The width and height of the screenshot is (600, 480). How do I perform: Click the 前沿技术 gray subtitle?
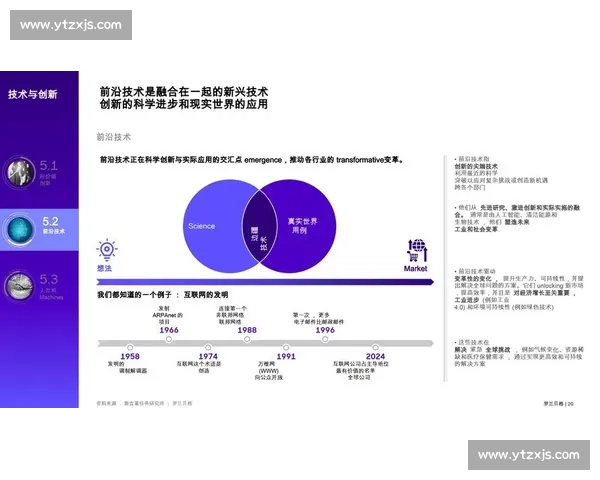click(x=114, y=137)
